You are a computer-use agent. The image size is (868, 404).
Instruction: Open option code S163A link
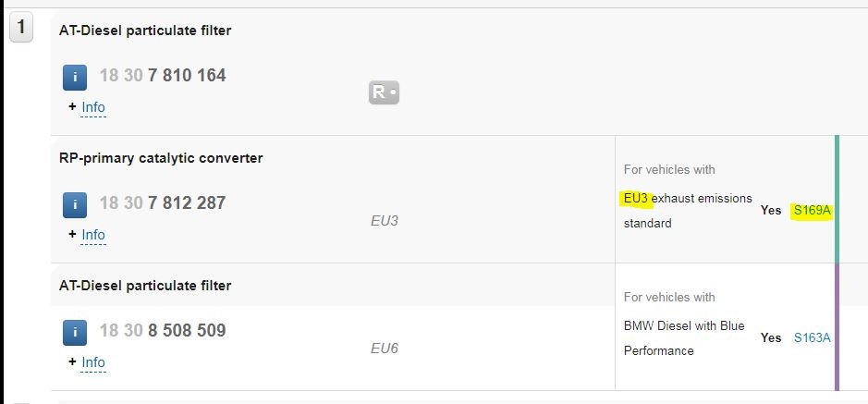[813, 337]
